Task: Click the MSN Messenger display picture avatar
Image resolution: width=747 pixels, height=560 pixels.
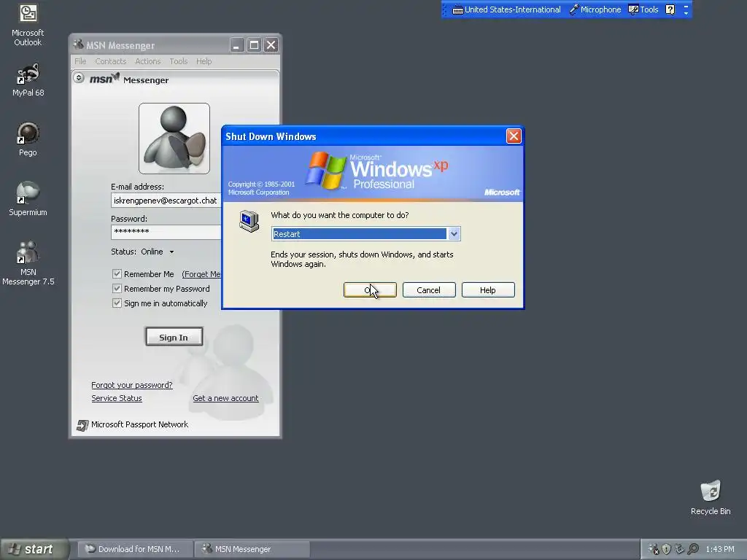Action: coord(174,139)
